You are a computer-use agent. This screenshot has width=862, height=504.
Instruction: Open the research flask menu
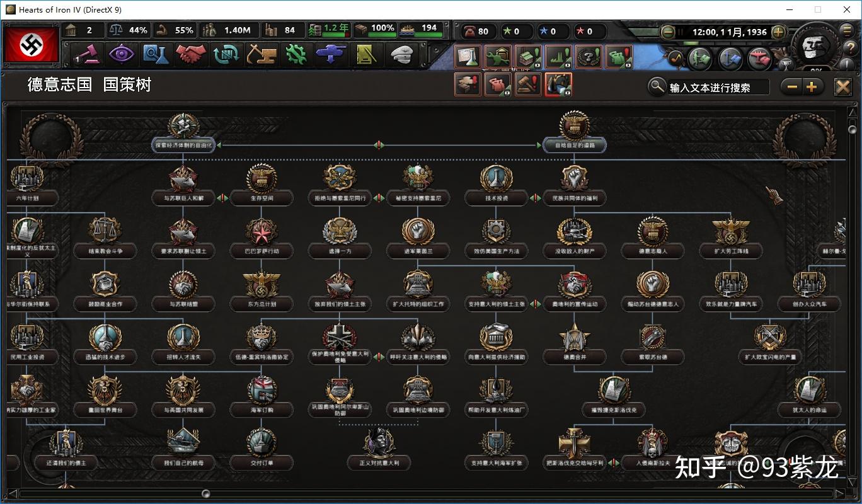pyautogui.click(x=155, y=55)
